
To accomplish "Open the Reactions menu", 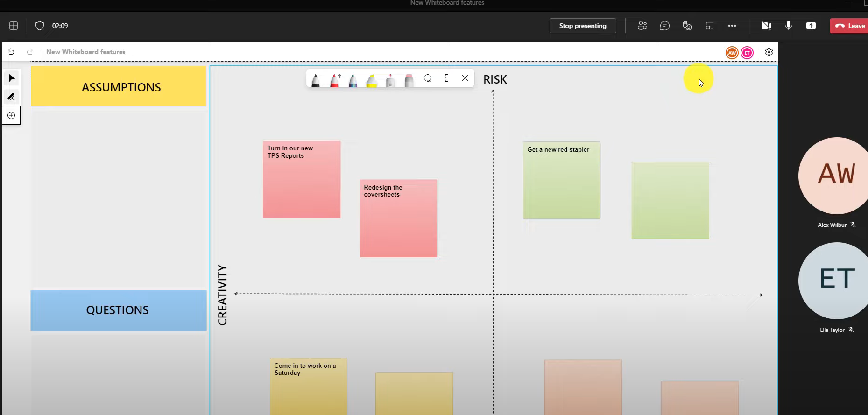I will [x=687, y=26].
